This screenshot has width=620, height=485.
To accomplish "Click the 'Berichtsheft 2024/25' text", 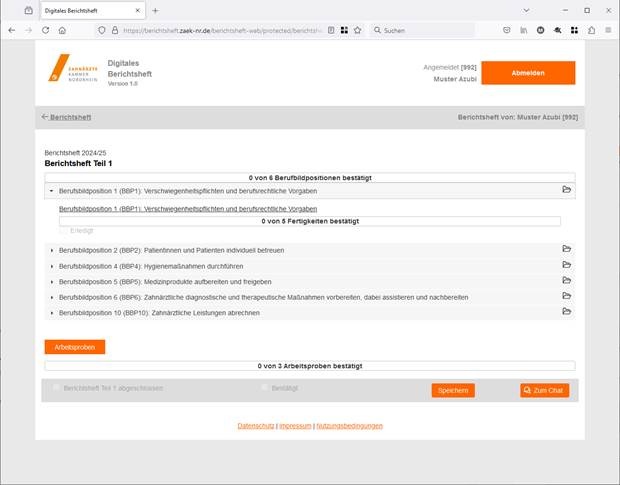I will click(75, 153).
